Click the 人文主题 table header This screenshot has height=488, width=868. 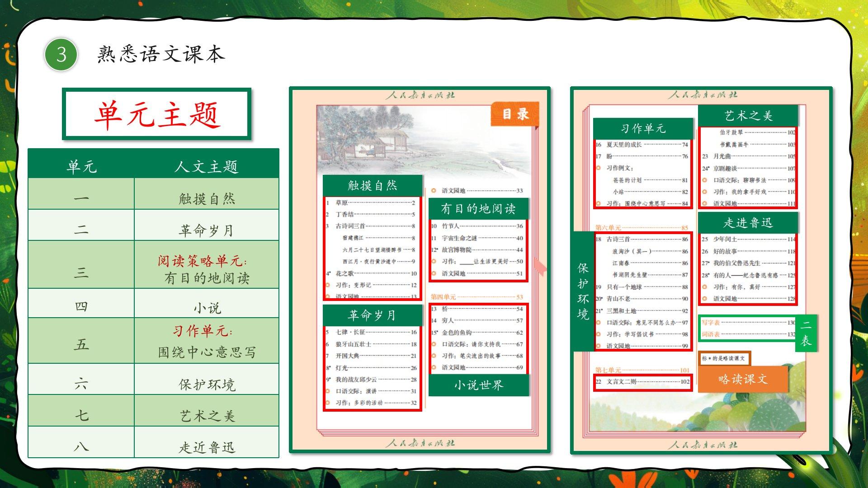[206, 166]
